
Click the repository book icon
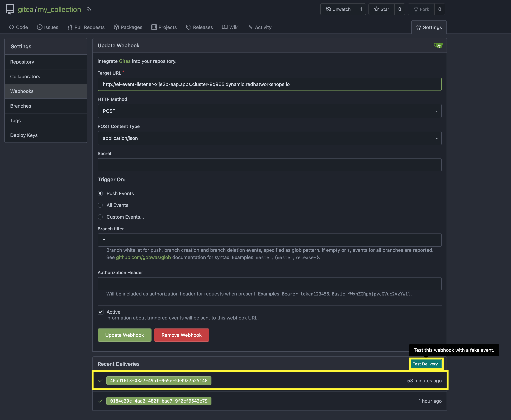10,9
